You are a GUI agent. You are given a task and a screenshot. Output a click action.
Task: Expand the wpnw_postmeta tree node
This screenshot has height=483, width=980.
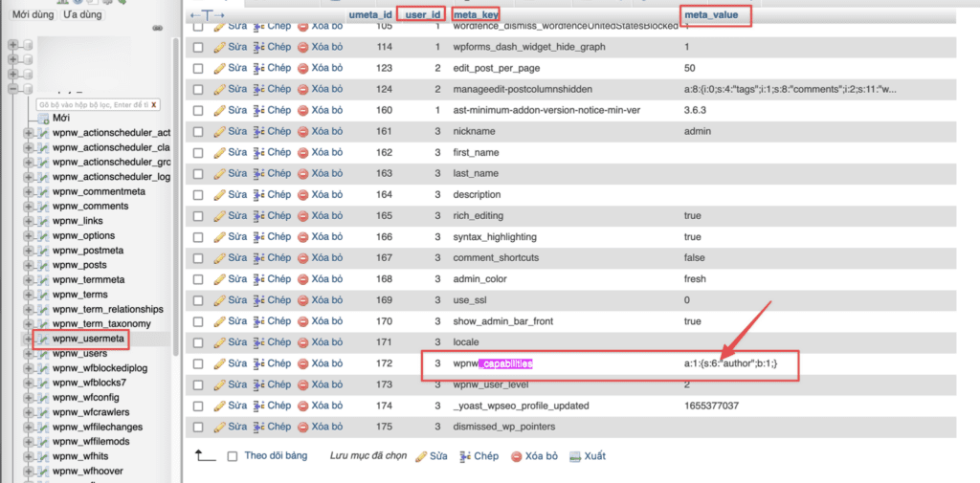[28, 250]
